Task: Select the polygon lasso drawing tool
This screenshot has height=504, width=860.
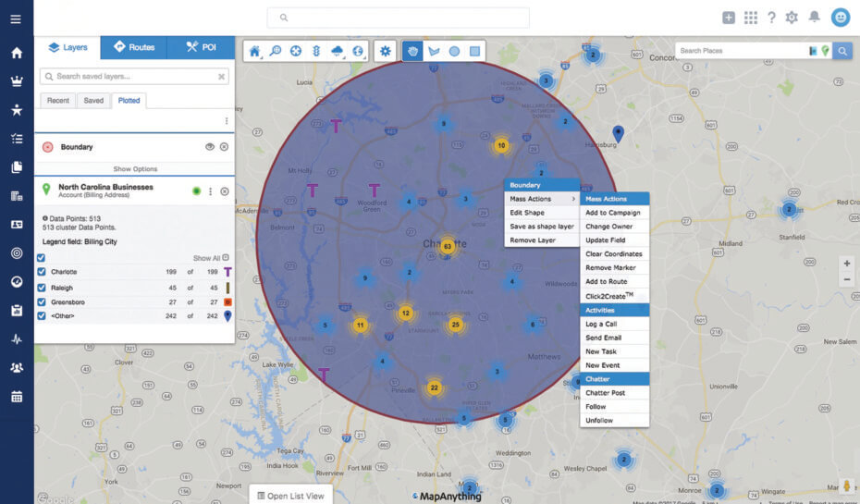Action: pyautogui.click(x=434, y=51)
